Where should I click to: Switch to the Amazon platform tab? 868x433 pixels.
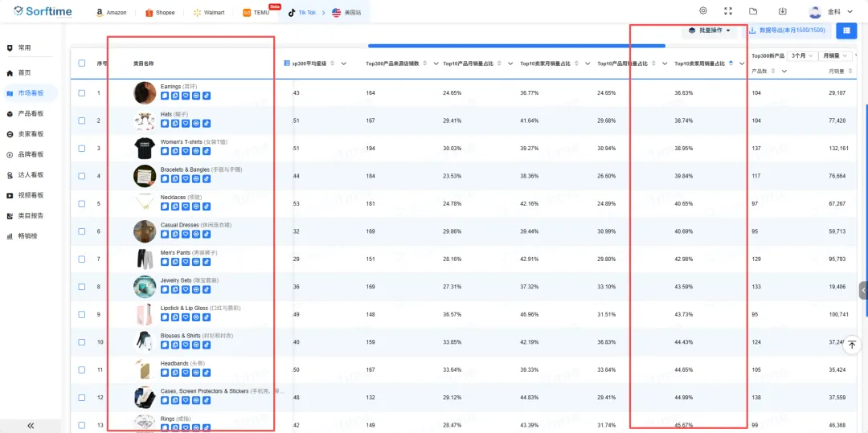pyautogui.click(x=111, y=13)
